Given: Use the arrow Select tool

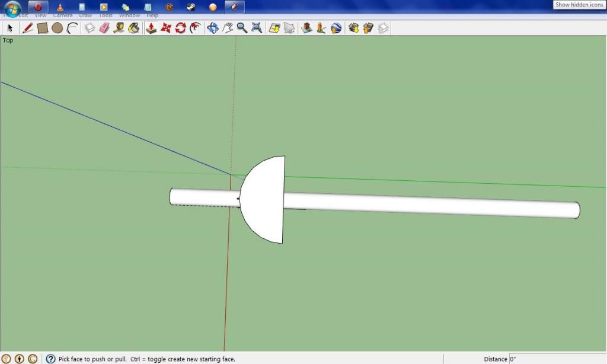Looking at the screenshot, I should (10, 28).
